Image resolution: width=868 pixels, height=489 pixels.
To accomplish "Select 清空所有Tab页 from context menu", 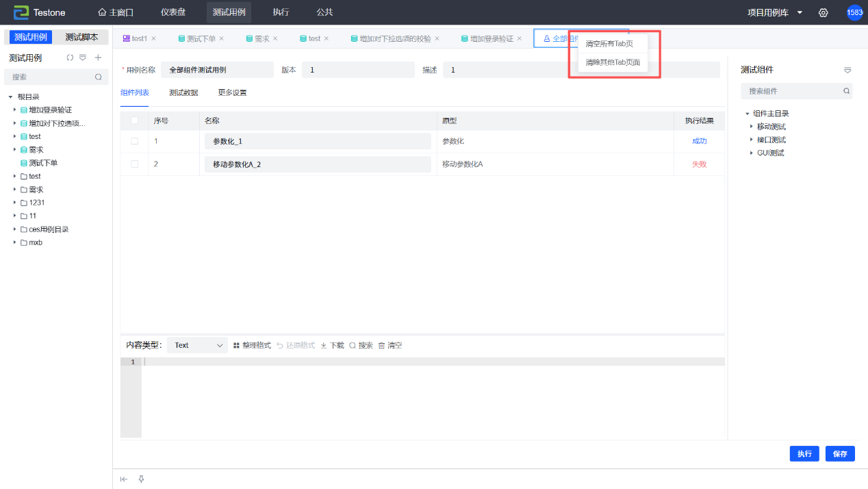I will click(609, 44).
